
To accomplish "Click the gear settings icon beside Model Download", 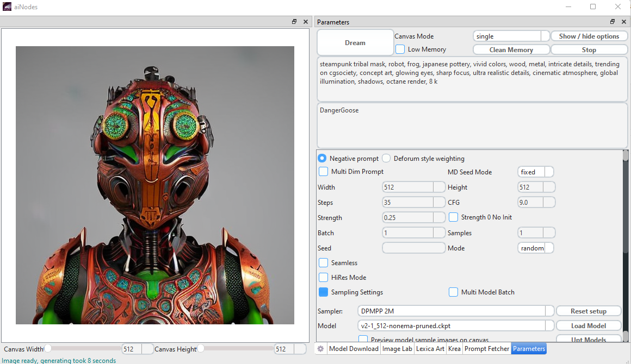I will click(320, 349).
